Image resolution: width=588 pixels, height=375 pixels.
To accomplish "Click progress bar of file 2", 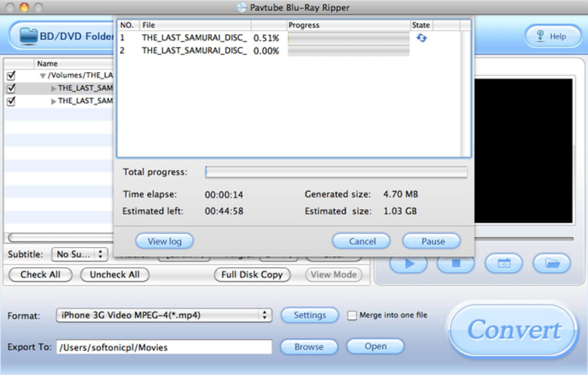I will pyautogui.click(x=348, y=51).
